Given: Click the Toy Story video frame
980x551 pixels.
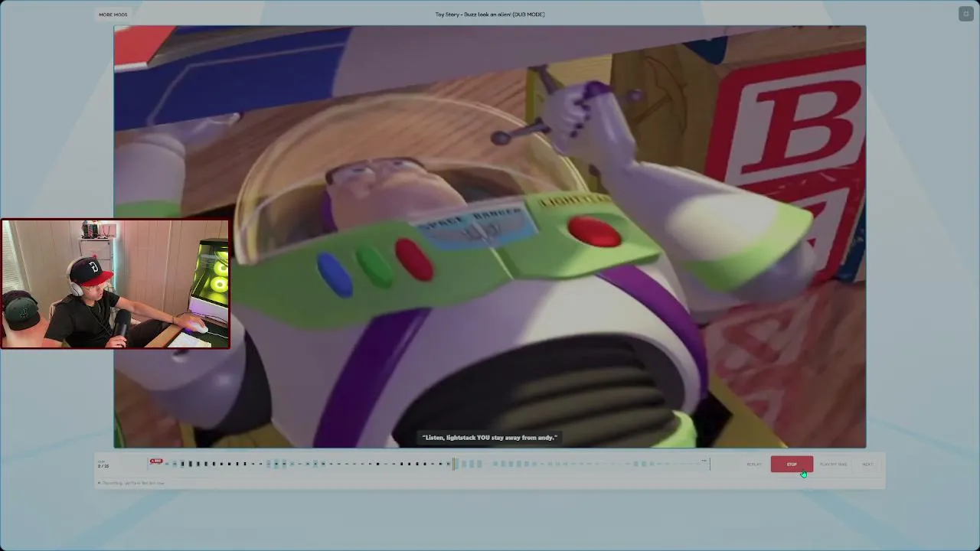Looking at the screenshot, I should click(490, 236).
